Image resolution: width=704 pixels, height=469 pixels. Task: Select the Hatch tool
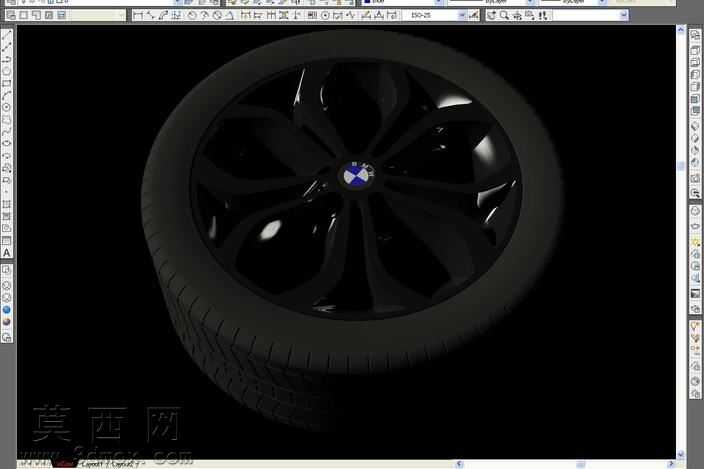[x=7, y=205]
